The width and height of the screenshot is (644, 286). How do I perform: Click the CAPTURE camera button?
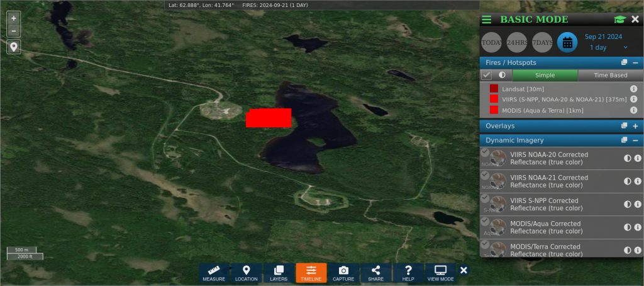tap(343, 273)
